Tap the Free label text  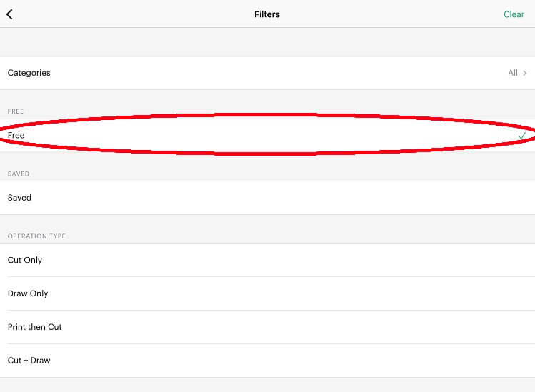click(x=16, y=135)
